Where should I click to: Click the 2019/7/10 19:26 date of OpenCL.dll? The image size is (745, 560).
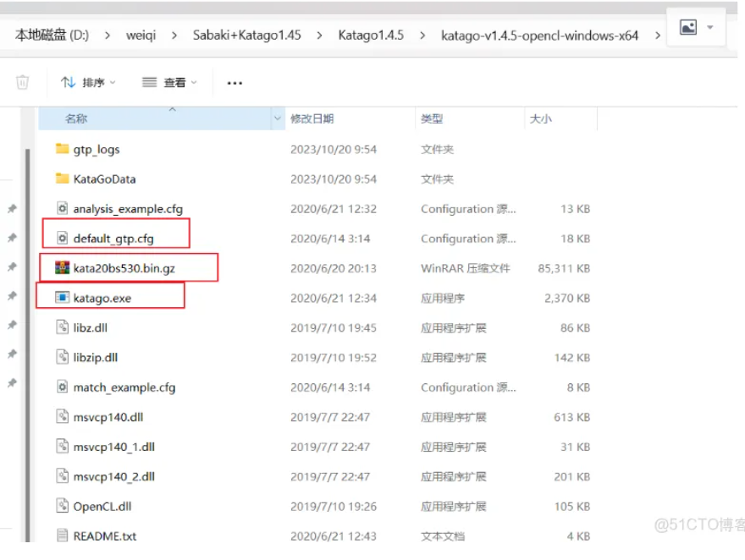tap(334, 507)
